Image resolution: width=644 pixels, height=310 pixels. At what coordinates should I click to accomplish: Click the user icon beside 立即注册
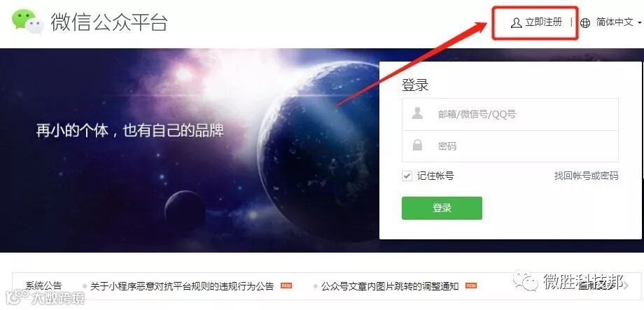[516, 22]
